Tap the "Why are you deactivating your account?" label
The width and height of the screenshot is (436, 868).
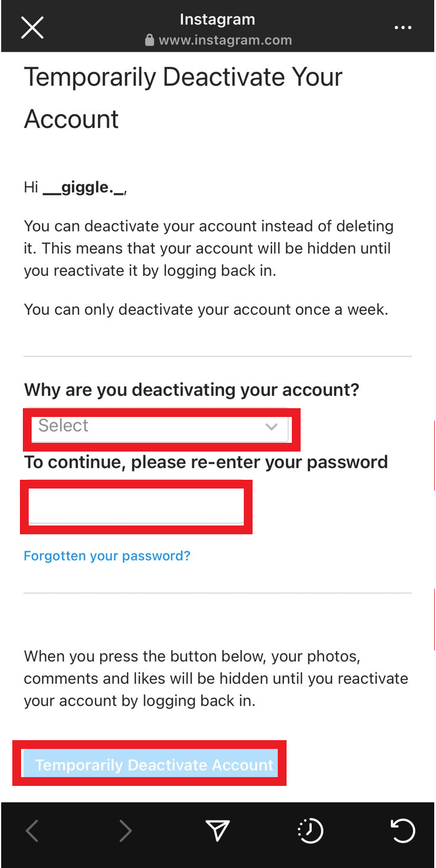191,389
